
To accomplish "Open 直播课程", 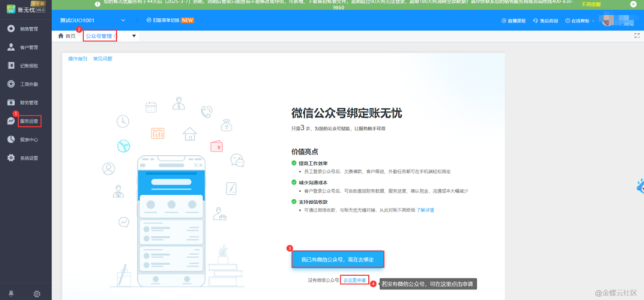I will [514, 20].
